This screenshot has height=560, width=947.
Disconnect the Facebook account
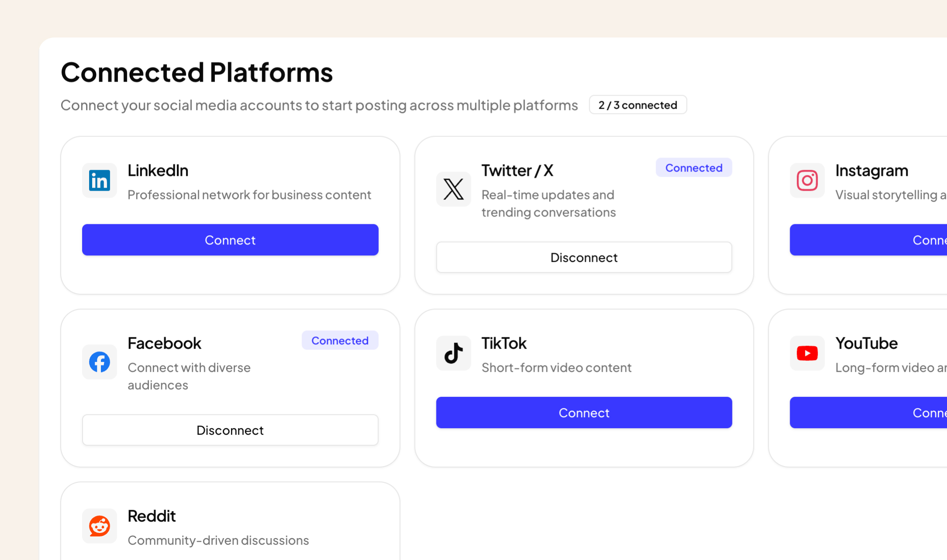230,430
